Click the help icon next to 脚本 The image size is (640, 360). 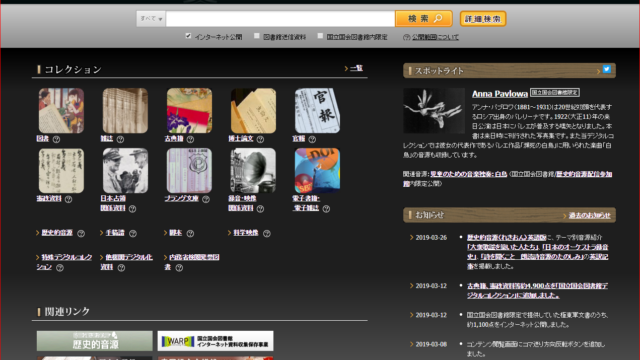point(190,233)
